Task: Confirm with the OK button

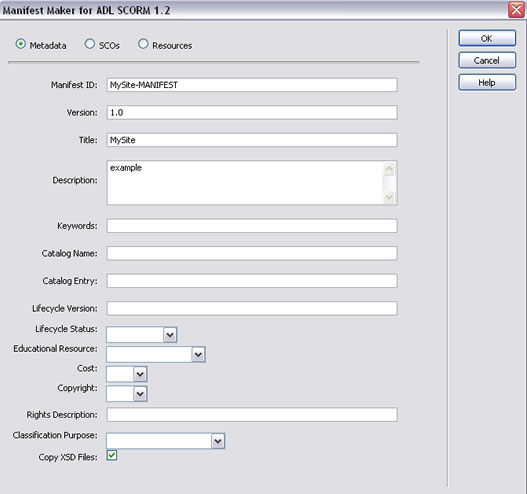Action: click(487, 38)
